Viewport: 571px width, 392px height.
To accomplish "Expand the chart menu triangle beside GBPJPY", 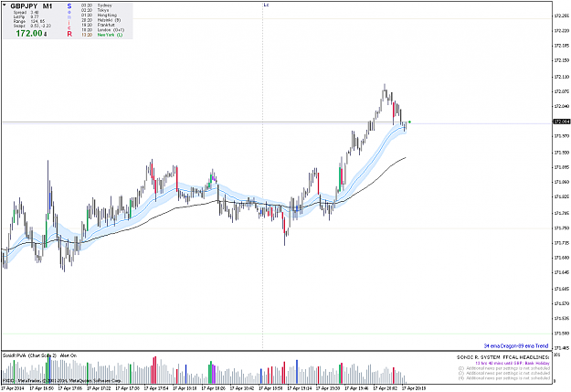I will [5, 5].
